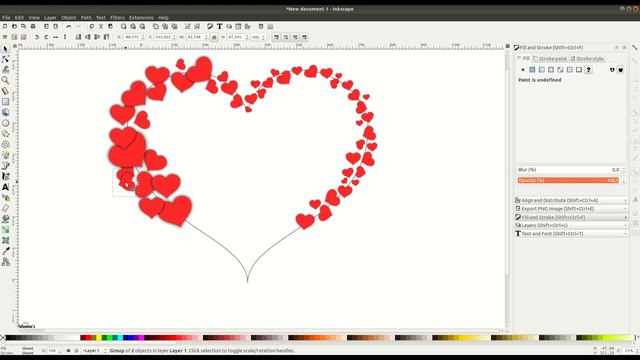This screenshot has height=360, width=640.
Task: Select the Star polygon tool
Action: (x=5, y=134)
